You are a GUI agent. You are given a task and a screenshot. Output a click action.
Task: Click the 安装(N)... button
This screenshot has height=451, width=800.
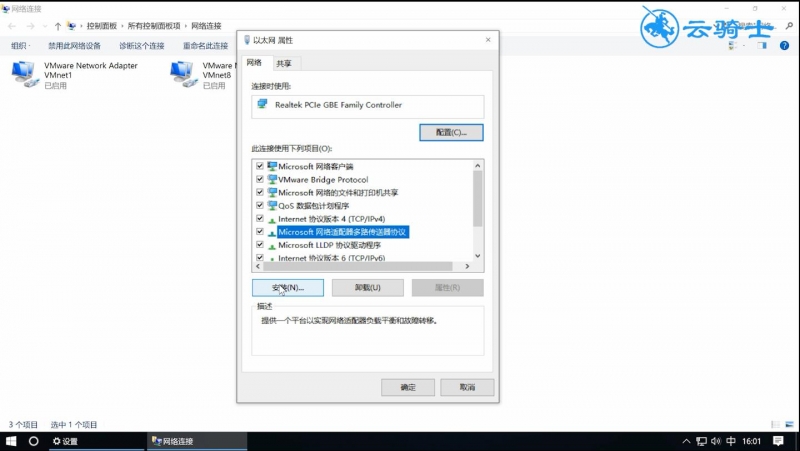pyautogui.click(x=288, y=287)
